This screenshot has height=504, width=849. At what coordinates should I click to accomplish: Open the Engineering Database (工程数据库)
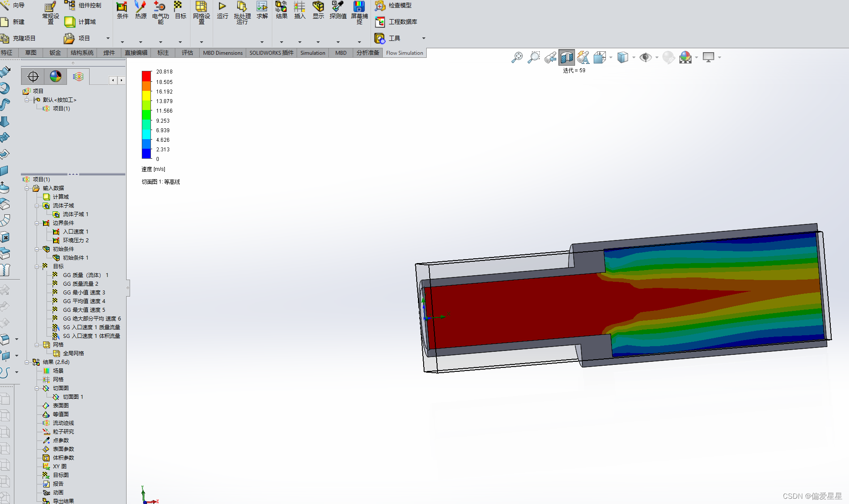click(402, 22)
